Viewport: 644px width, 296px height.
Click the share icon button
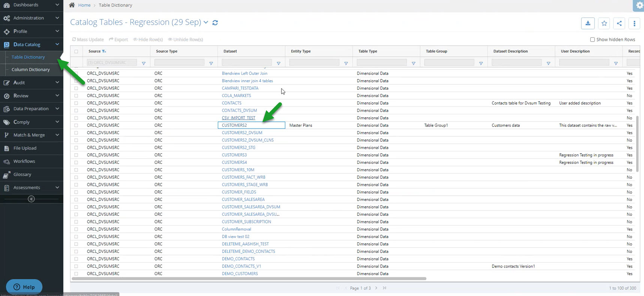619,23
